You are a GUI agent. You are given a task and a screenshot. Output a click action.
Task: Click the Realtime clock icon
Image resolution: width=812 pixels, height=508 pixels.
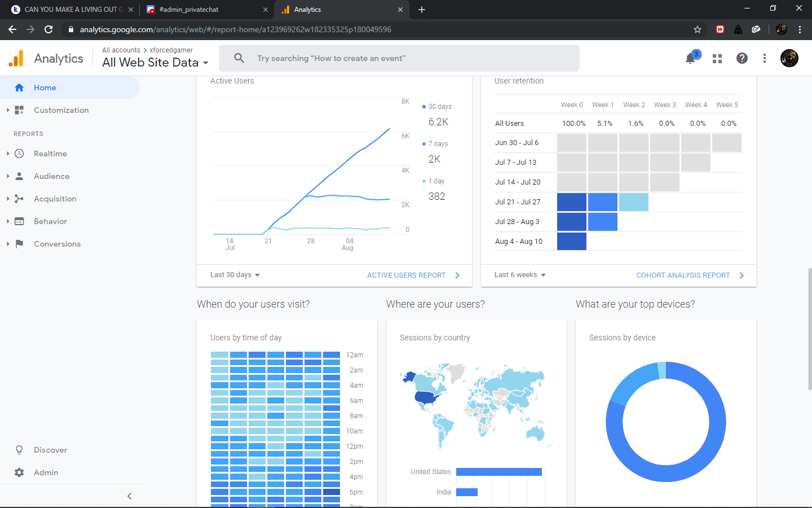(19, 154)
